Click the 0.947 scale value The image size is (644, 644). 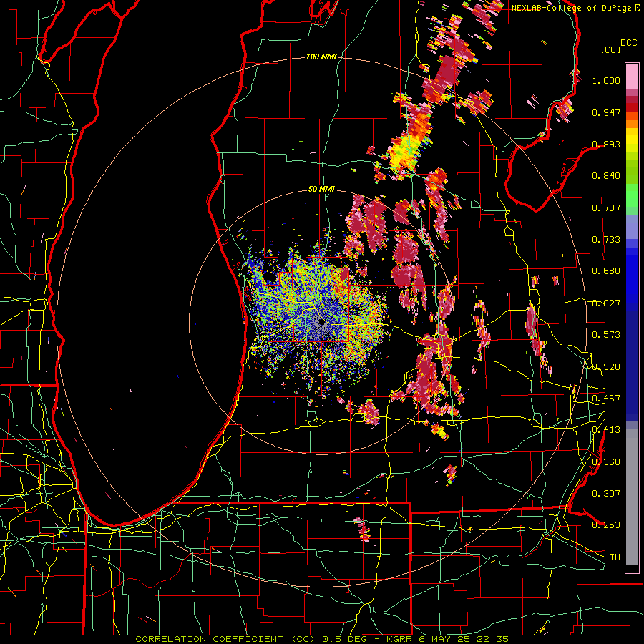pyautogui.click(x=606, y=112)
